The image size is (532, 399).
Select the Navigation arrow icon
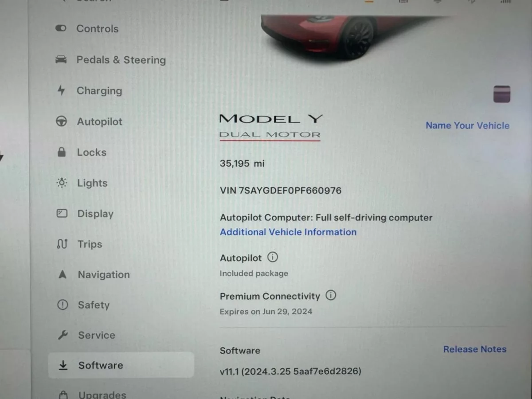click(x=63, y=274)
